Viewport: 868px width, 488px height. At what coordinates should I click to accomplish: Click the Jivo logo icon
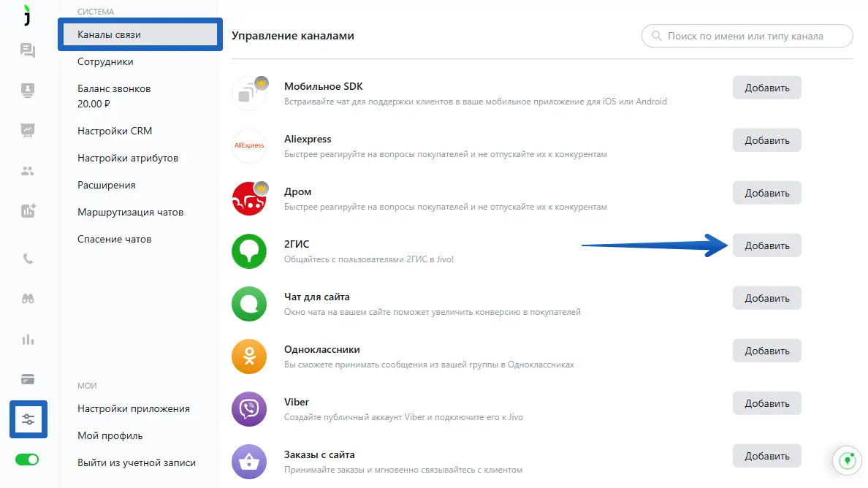point(27,15)
